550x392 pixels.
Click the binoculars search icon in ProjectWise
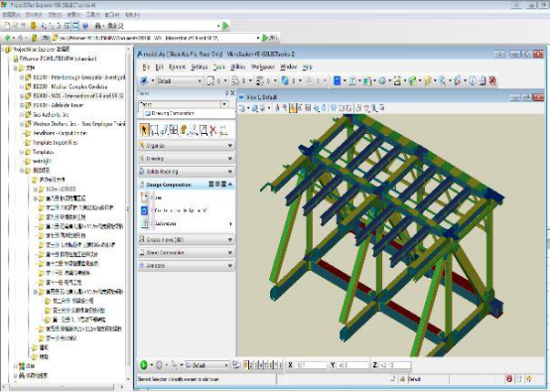click(x=98, y=26)
